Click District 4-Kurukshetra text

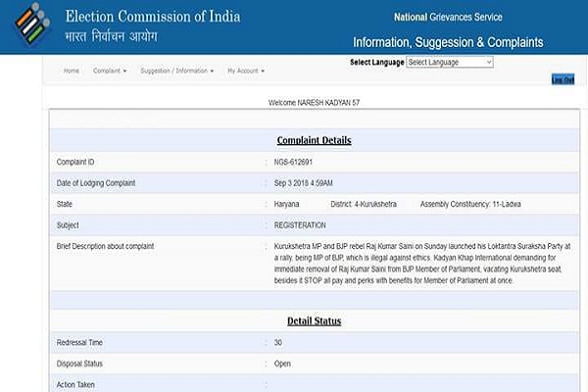pyautogui.click(x=364, y=204)
